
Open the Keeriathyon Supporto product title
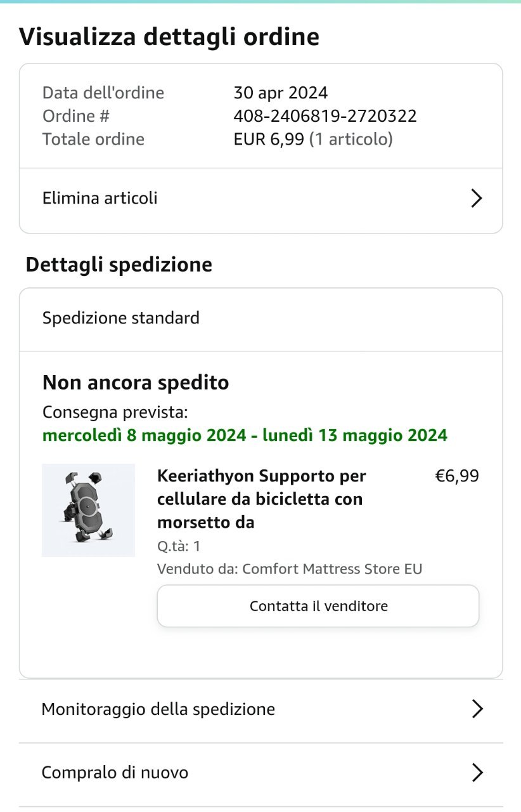(x=261, y=499)
